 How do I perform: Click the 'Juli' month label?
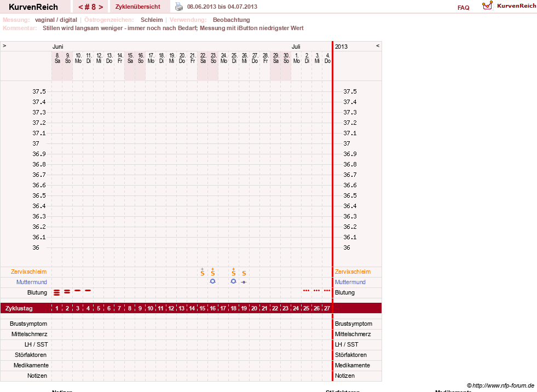296,47
